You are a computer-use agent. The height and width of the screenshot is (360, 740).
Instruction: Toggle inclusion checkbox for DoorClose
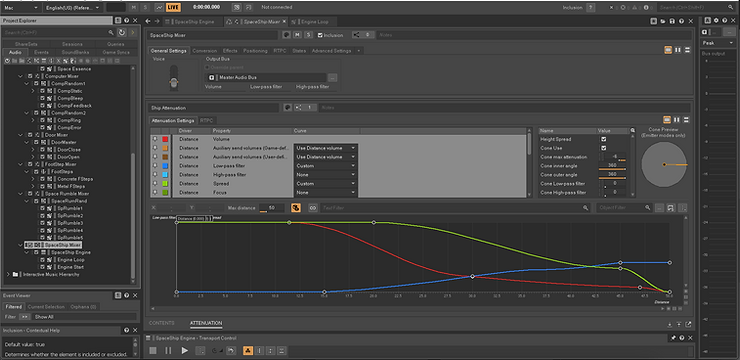point(42,150)
